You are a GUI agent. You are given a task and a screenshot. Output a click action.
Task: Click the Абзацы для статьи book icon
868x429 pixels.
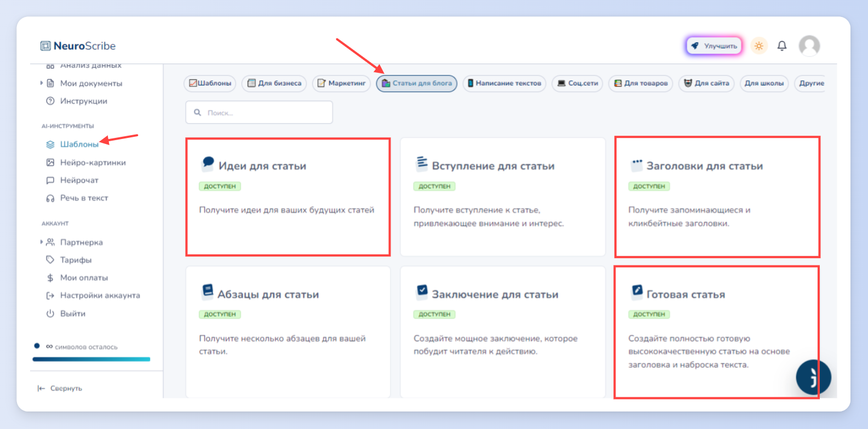point(208,291)
